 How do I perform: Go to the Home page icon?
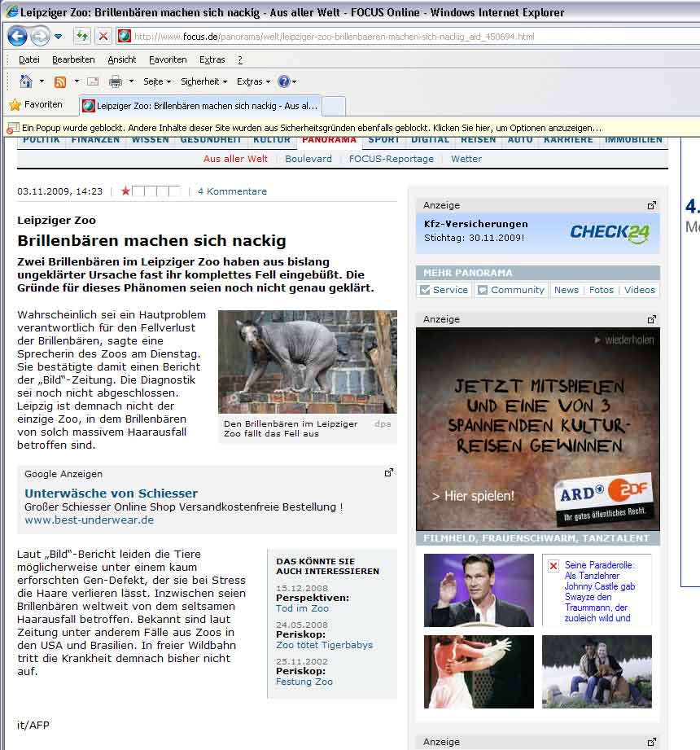(26, 81)
